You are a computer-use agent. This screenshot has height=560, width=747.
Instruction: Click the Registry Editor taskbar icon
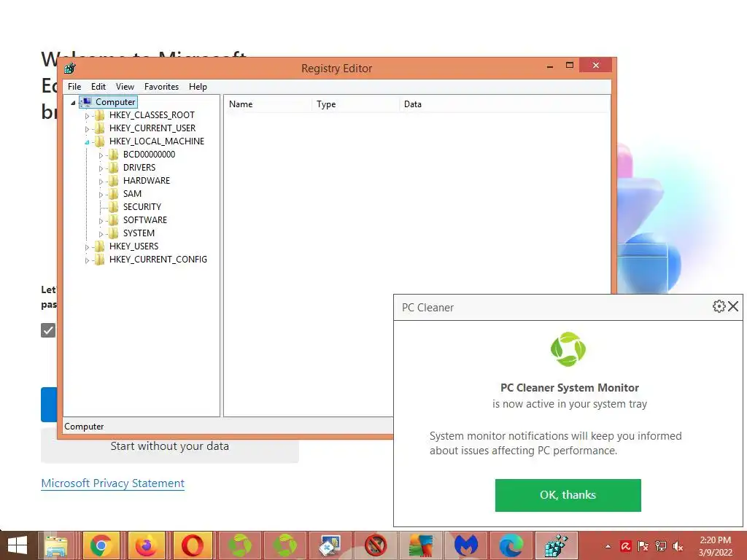(x=557, y=545)
